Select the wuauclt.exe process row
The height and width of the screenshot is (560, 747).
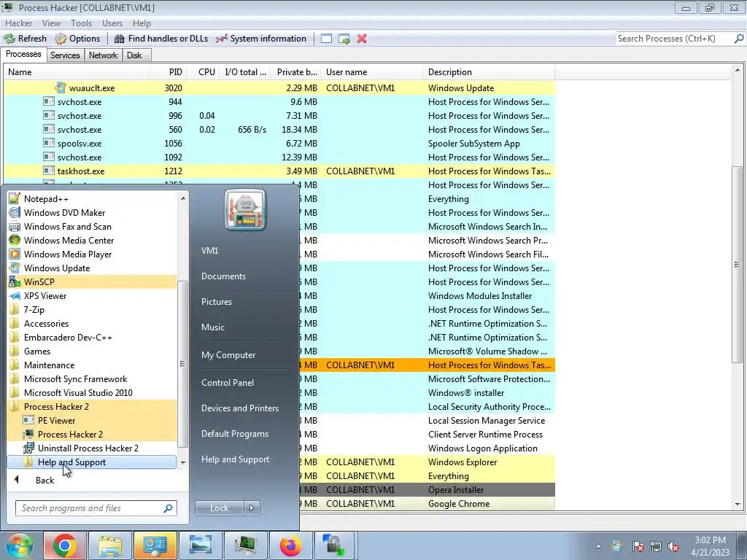279,88
